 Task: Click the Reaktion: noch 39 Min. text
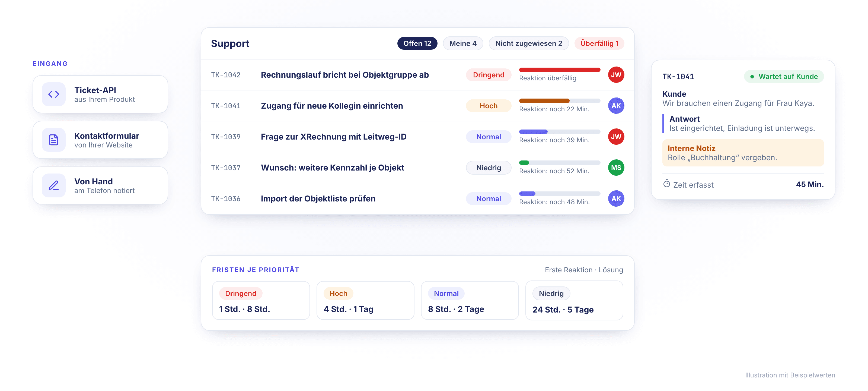coord(554,140)
